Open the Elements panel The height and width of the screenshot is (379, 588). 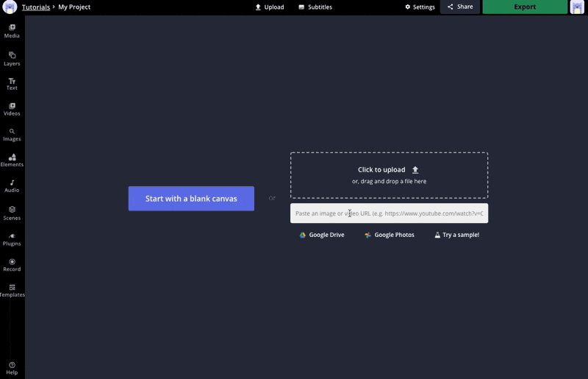12,160
